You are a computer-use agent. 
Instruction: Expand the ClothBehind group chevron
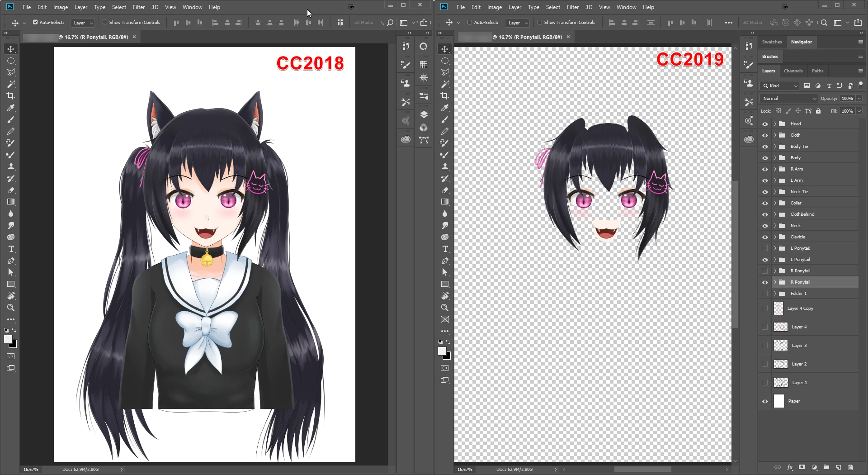coord(775,214)
